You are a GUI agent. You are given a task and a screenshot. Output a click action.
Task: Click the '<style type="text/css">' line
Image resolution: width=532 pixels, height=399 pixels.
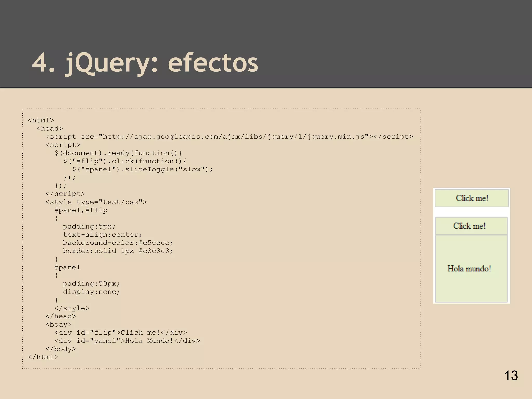tap(96, 202)
